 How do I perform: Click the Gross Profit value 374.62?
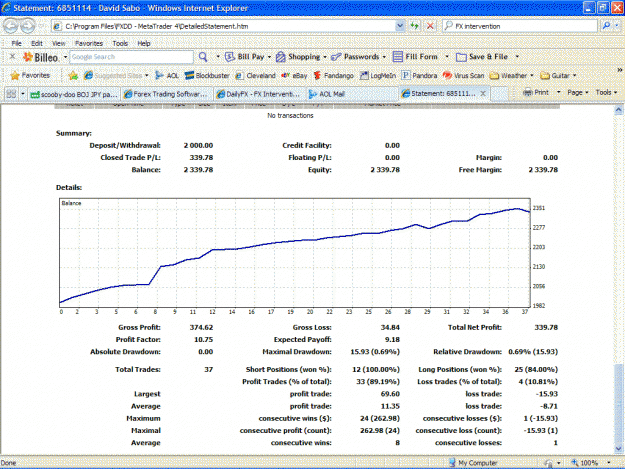click(x=201, y=328)
